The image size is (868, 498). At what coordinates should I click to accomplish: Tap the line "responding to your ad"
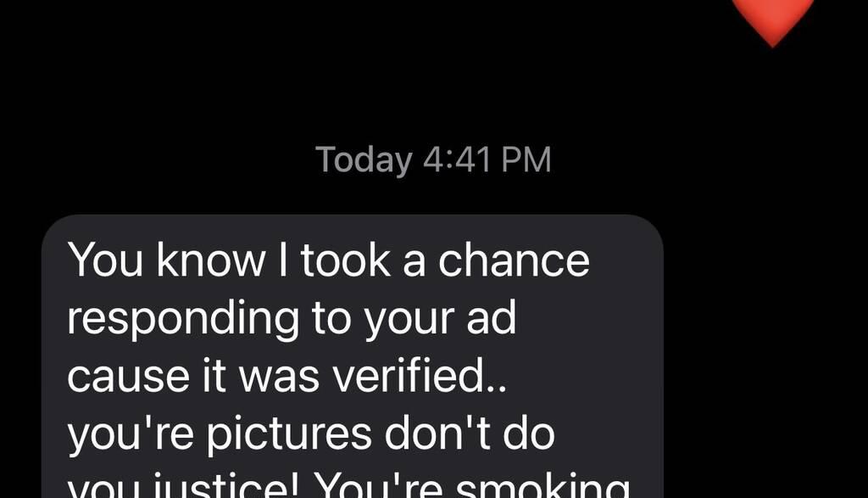click(292, 319)
